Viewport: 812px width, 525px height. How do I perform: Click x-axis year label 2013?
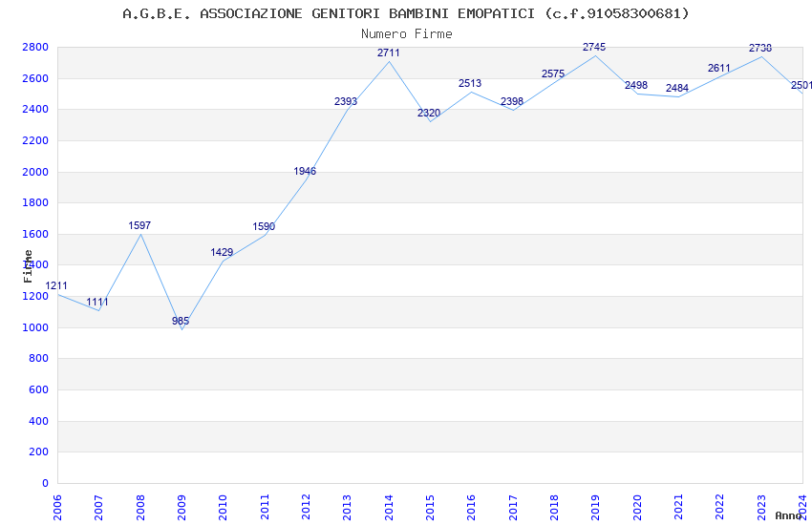pos(347,507)
